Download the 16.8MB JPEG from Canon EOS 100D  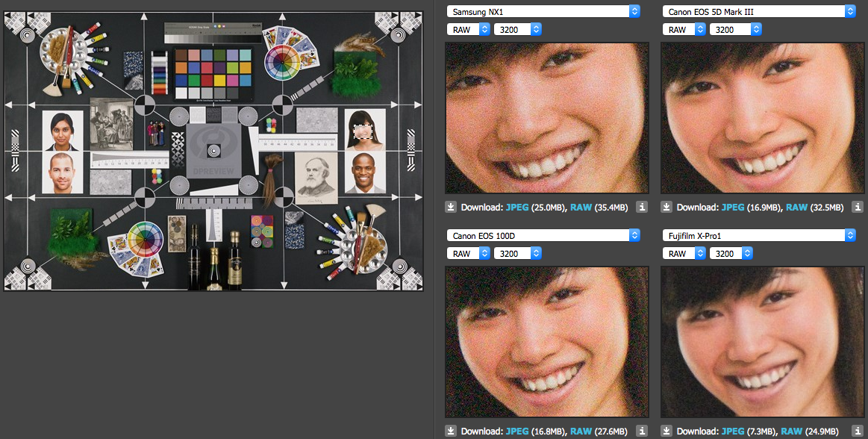pos(517,432)
